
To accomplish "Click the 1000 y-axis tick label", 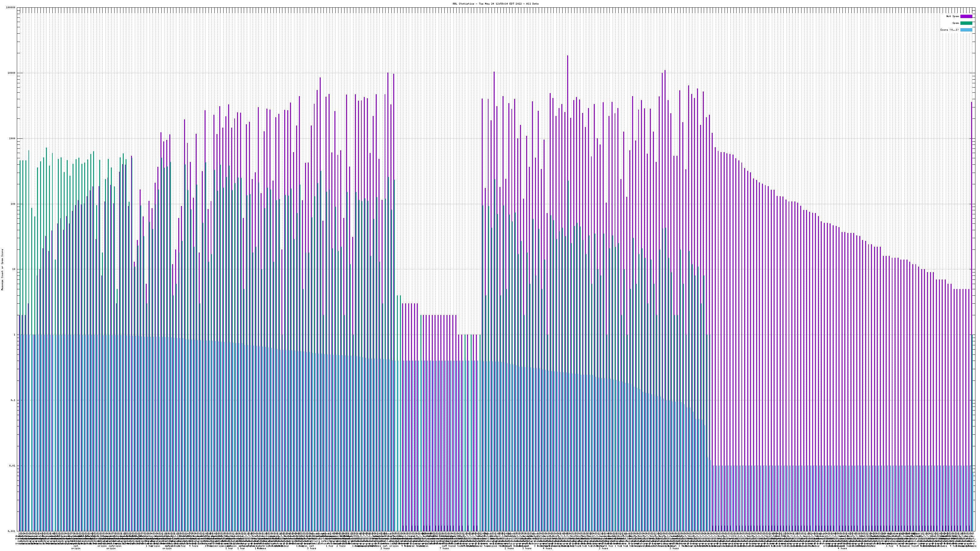I will [13, 138].
